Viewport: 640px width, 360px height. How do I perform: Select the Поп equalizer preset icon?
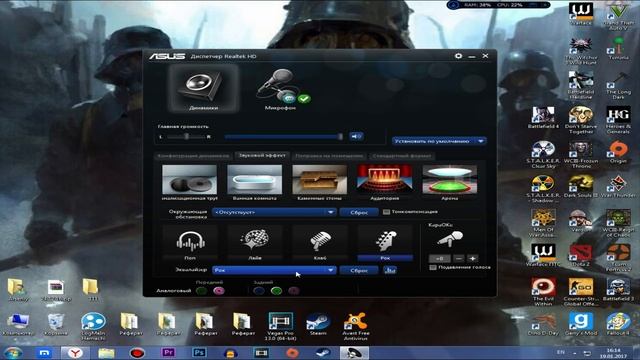click(190, 241)
